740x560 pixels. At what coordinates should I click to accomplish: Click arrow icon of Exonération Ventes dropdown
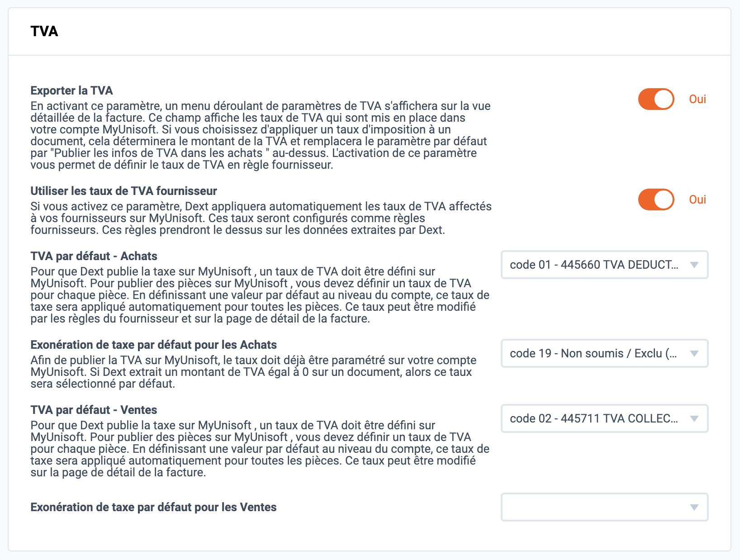pyautogui.click(x=694, y=508)
